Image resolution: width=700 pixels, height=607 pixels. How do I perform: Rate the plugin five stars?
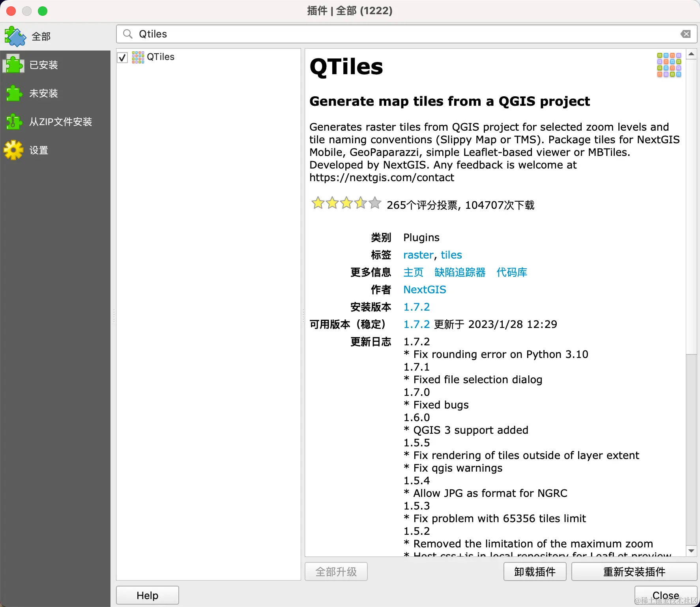coord(375,203)
